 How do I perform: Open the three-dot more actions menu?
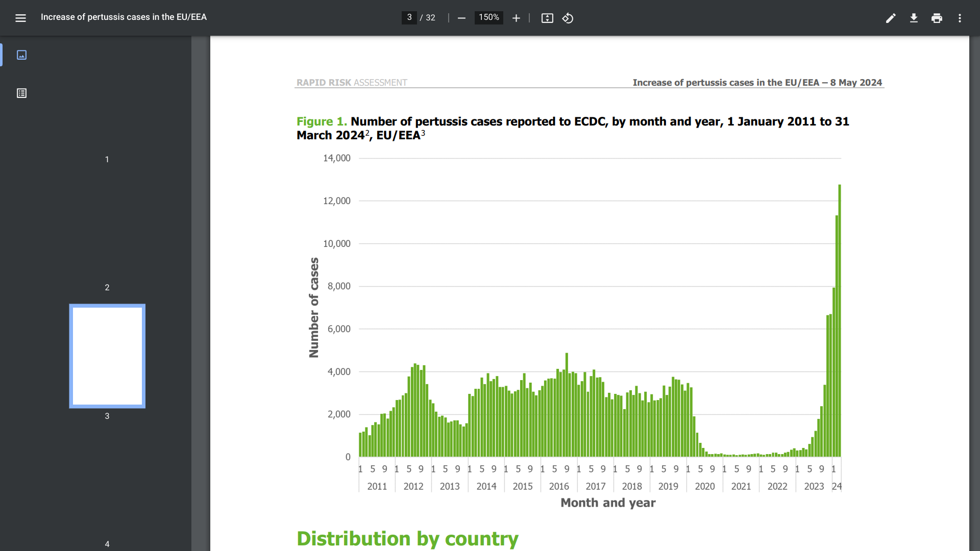[960, 18]
